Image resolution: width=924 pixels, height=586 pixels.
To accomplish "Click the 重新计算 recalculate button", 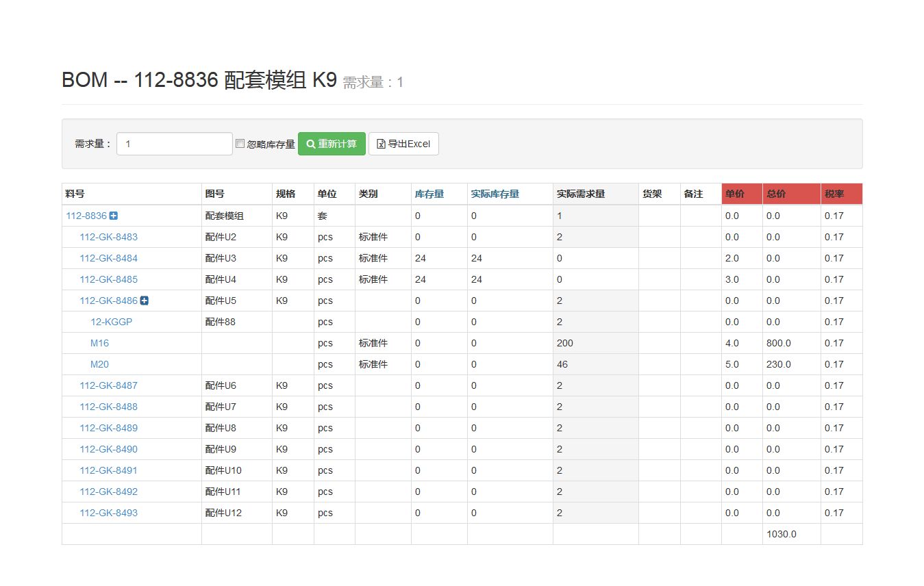I will pyautogui.click(x=332, y=144).
